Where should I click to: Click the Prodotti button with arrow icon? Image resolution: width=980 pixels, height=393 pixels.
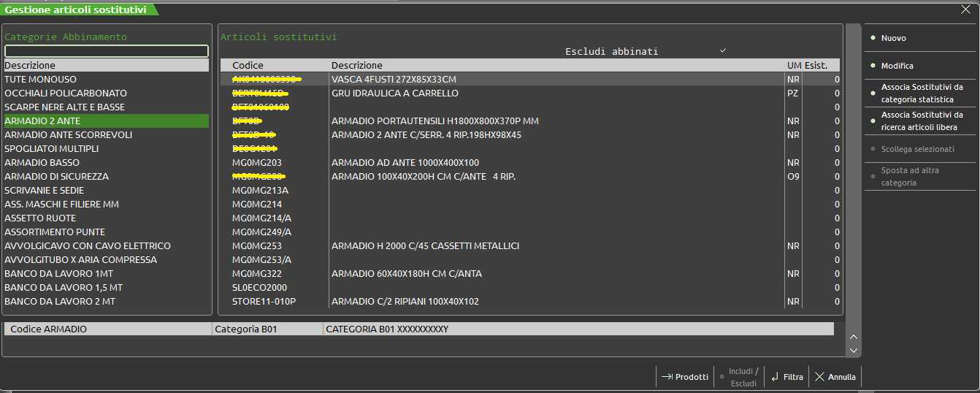pyautogui.click(x=684, y=377)
